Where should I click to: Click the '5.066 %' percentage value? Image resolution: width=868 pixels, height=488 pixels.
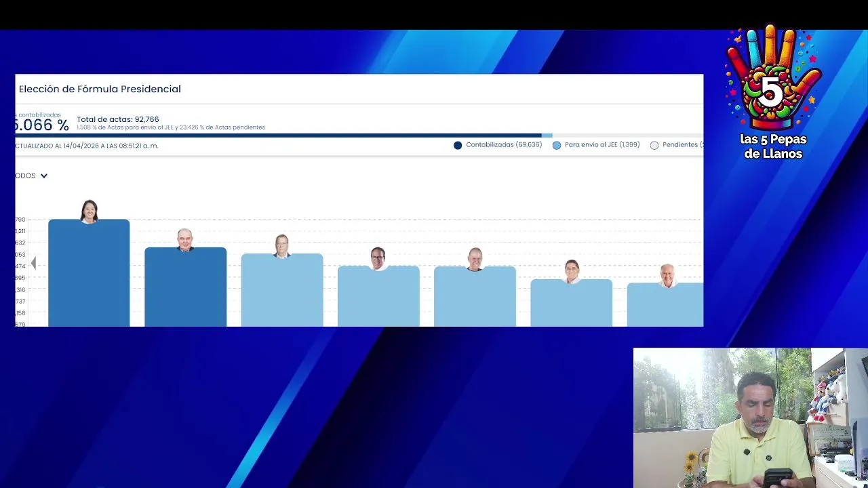click(41, 125)
